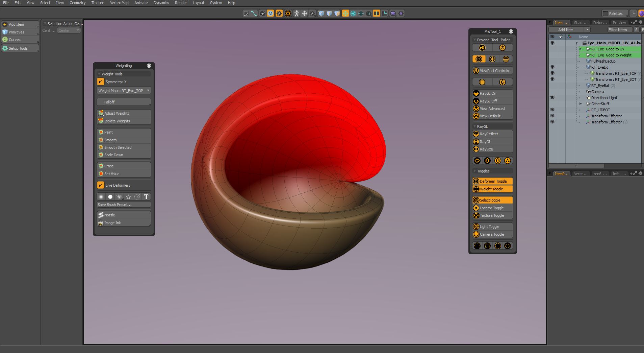Collapse the Eye_Main_MODEL_UV_A1 scene tree
Screen dimensions: 644x353
point(577,43)
